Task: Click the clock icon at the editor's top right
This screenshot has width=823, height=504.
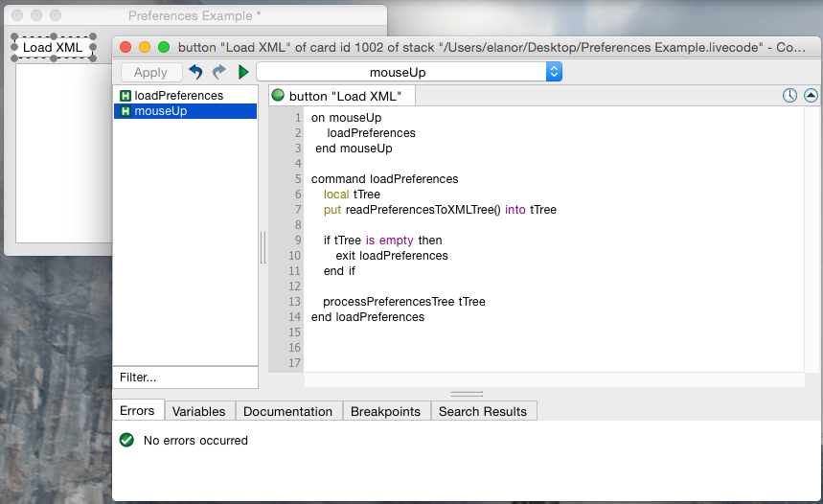Action: (x=789, y=96)
